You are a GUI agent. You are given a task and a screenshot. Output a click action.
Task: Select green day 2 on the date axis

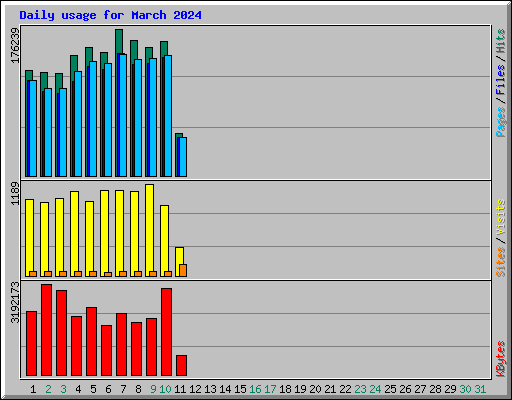[48, 389]
